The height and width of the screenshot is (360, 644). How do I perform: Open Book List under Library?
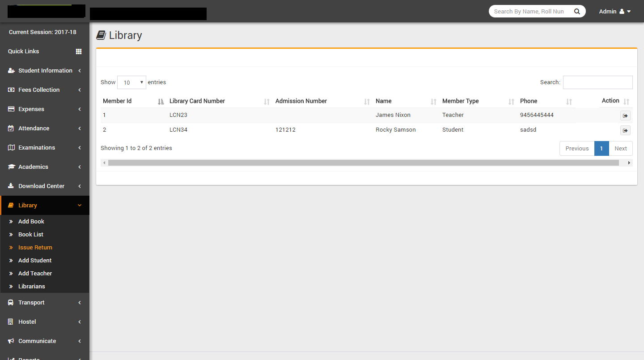click(31, 235)
